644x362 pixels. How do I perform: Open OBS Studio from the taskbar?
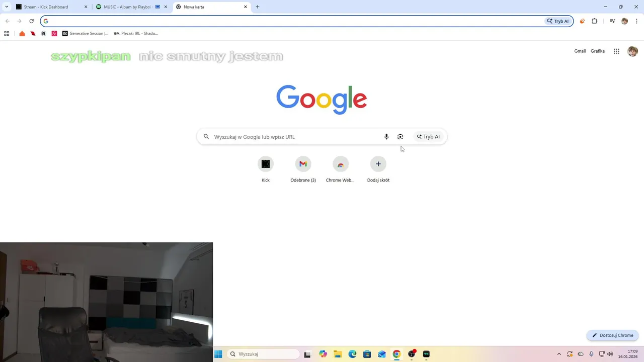(412, 354)
